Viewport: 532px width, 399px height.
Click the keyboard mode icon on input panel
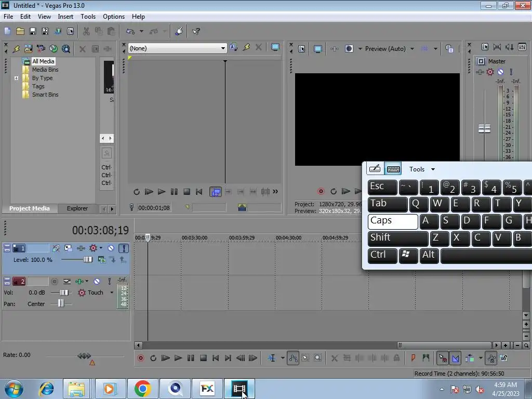coord(393,169)
